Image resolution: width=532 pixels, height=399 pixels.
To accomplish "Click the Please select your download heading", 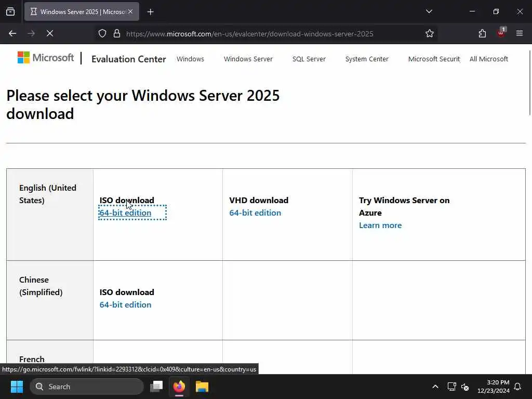I will pos(143,104).
